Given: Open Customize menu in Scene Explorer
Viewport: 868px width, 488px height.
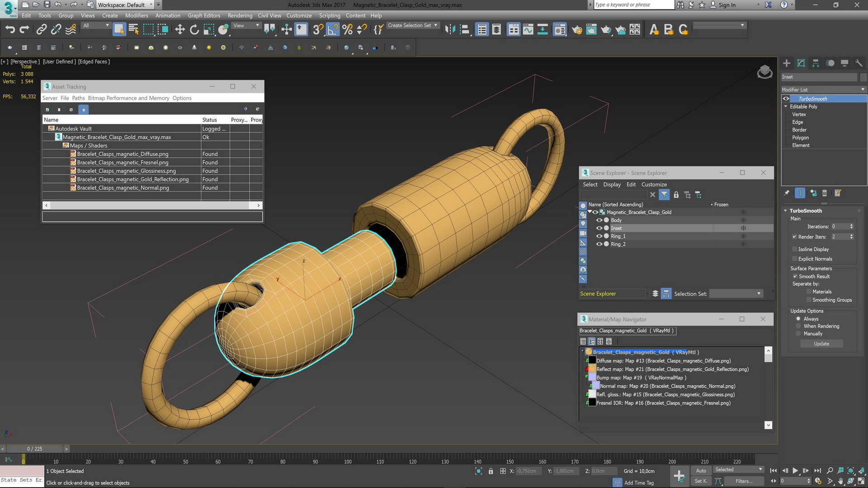Looking at the screenshot, I should coord(654,185).
